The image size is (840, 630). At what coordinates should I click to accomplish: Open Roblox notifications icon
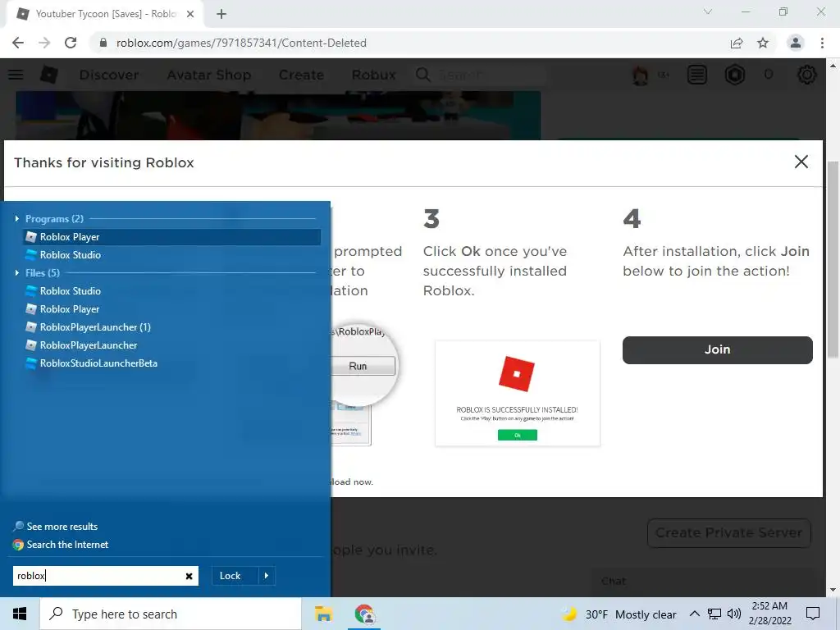[x=697, y=75]
